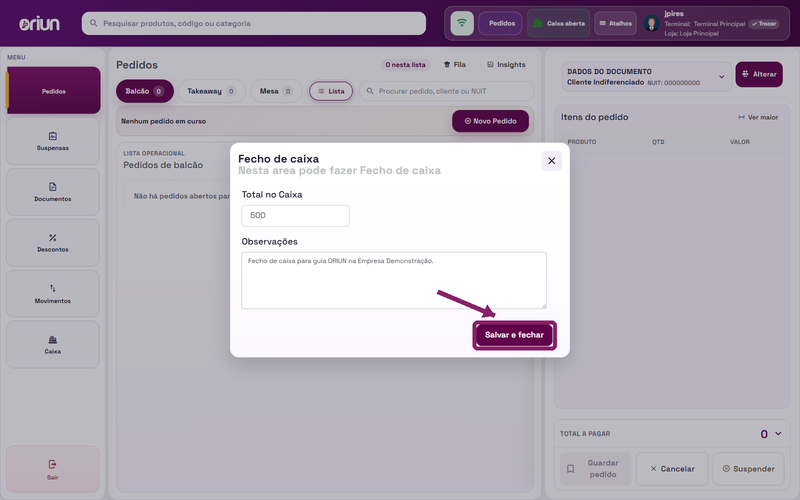Click the Alterar button
The width and height of the screenshot is (800, 500).
tap(759, 74)
